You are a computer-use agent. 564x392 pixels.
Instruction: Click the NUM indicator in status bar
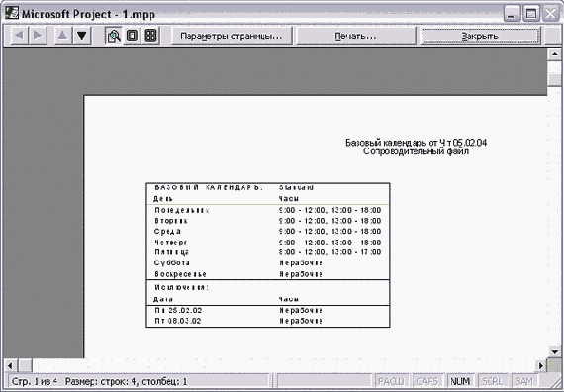tap(460, 381)
